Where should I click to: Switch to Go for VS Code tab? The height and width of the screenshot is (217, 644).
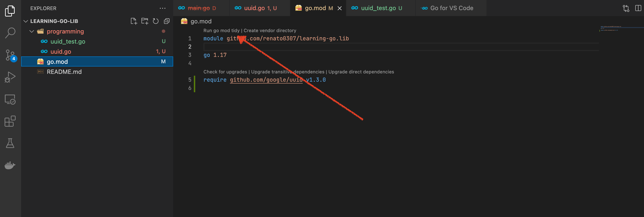(451, 8)
